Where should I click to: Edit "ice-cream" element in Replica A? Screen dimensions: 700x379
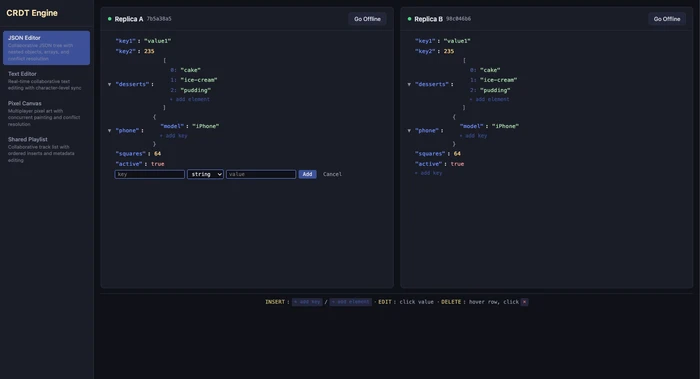click(199, 80)
